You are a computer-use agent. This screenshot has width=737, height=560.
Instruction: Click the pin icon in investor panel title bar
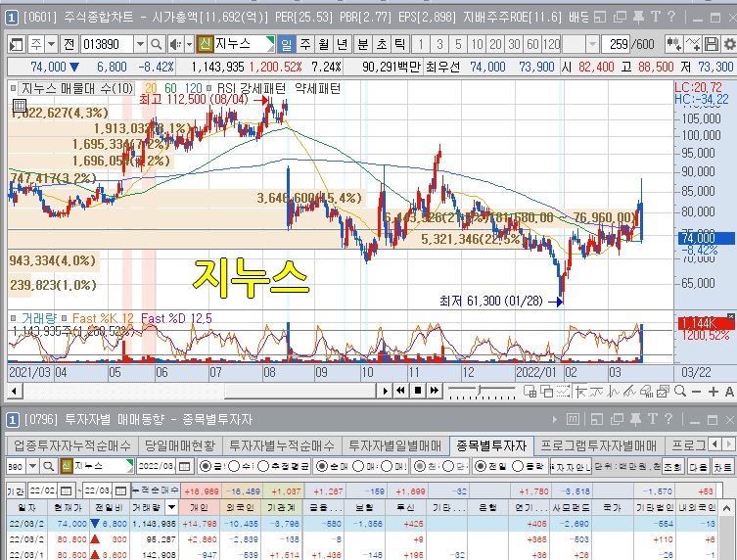635,418
